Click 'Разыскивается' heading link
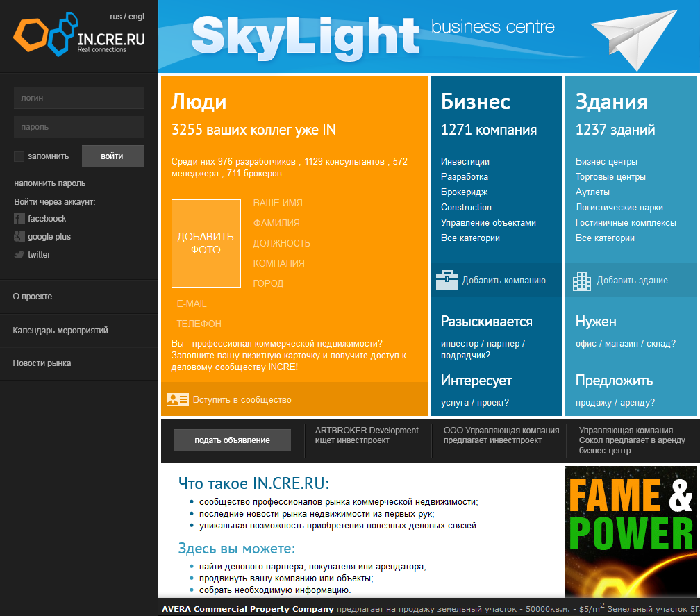 click(x=487, y=322)
